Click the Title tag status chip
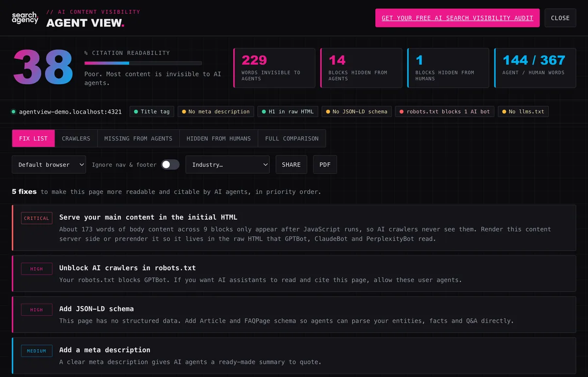Viewport: 588px width, 377px height. pyautogui.click(x=152, y=112)
